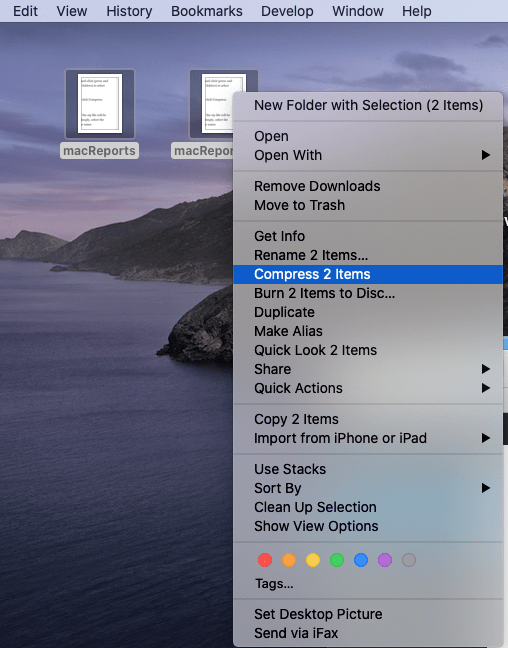The height and width of the screenshot is (648, 508).
Task: Apply the red tag color
Action: pos(265,560)
